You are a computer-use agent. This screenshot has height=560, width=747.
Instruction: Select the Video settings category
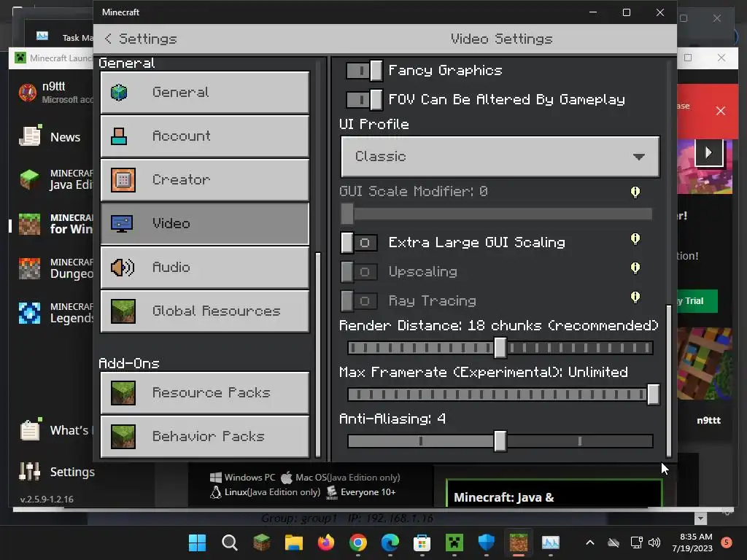[205, 224]
